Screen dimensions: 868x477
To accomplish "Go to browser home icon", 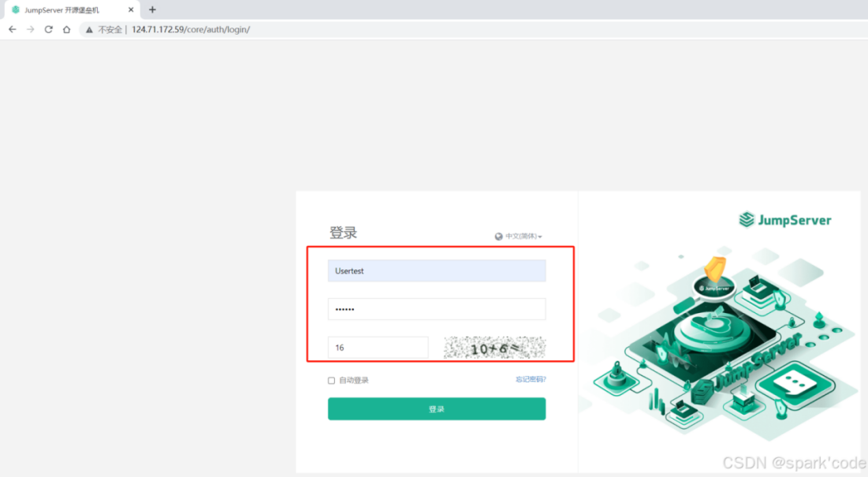I will pyautogui.click(x=66, y=29).
